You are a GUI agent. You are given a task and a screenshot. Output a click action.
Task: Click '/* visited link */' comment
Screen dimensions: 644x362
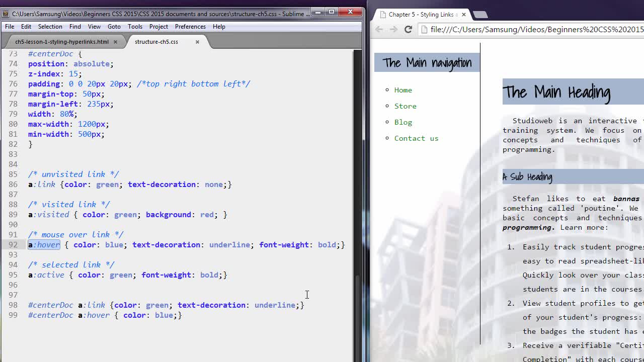pos(69,205)
